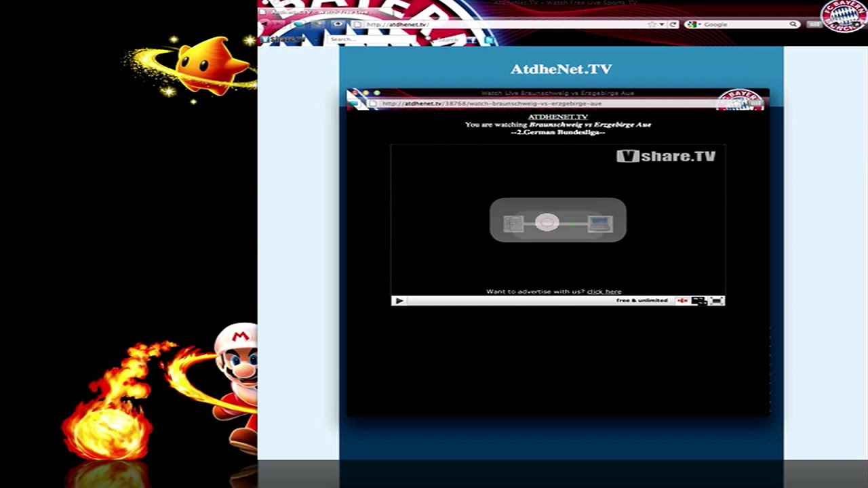868x488 pixels.
Task: Bookmark the page with the star icon
Action: click(x=652, y=24)
